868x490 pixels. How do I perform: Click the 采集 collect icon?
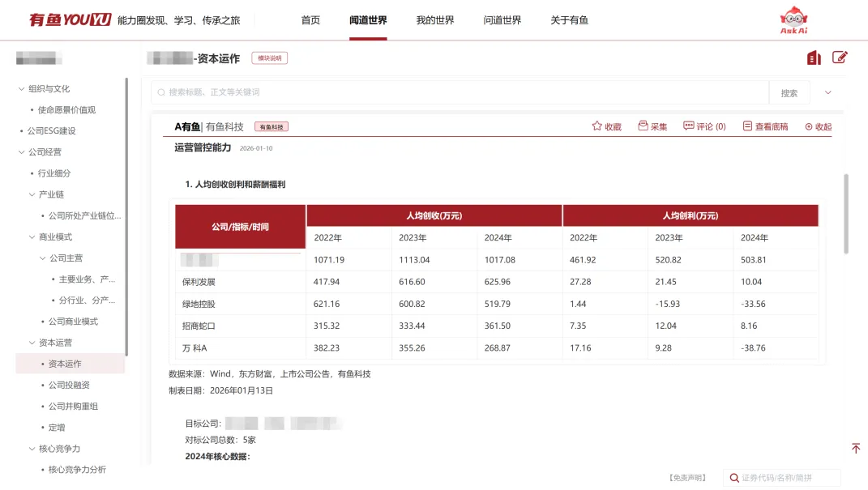tap(643, 126)
